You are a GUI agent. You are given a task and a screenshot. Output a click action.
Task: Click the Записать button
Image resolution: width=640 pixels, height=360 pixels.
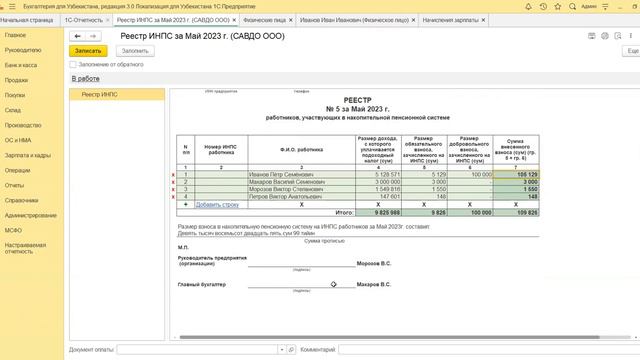tap(88, 51)
